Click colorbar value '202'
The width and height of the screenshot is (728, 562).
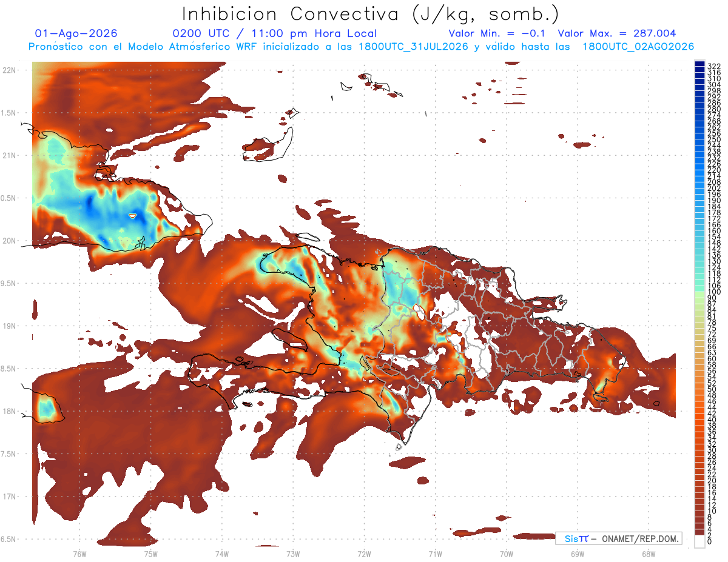click(x=714, y=187)
